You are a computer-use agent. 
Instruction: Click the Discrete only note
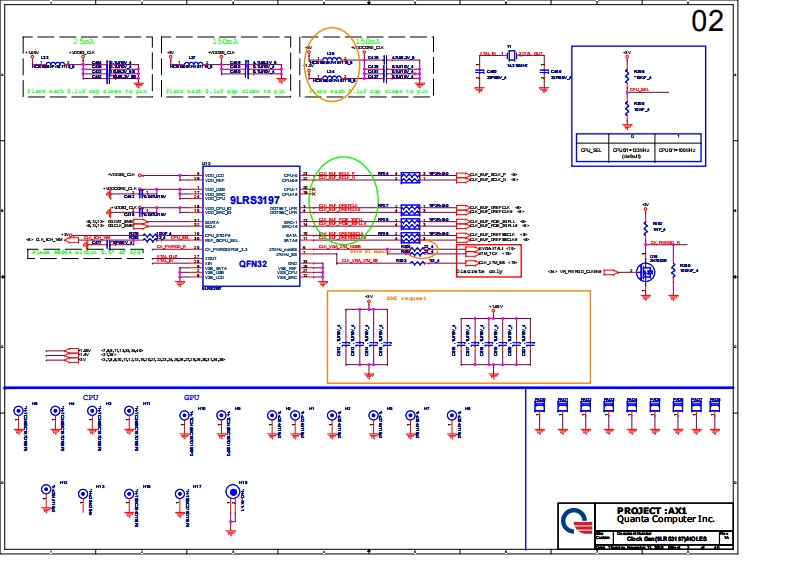[477, 271]
